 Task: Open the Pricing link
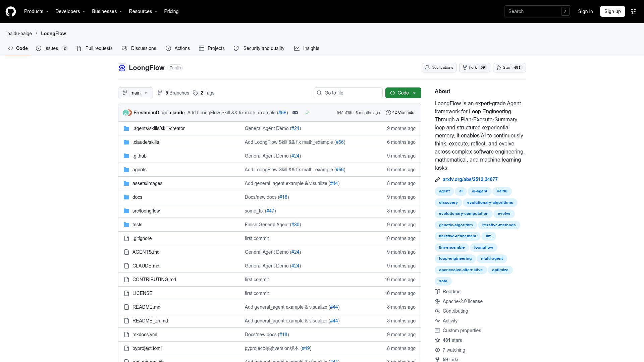tap(171, 11)
